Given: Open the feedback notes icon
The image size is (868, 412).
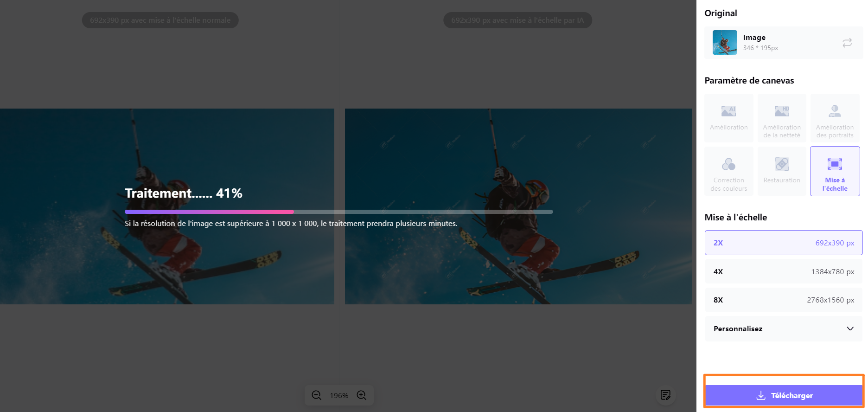Looking at the screenshot, I should coord(665,395).
